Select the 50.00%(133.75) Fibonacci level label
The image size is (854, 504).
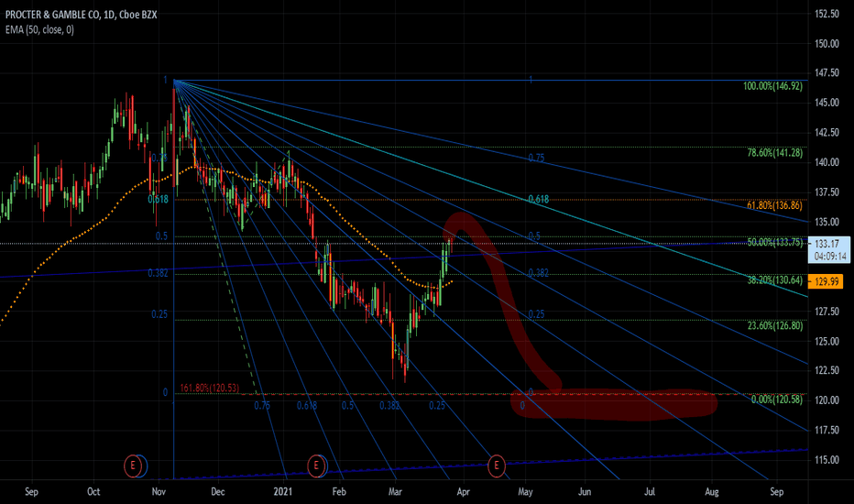point(774,243)
